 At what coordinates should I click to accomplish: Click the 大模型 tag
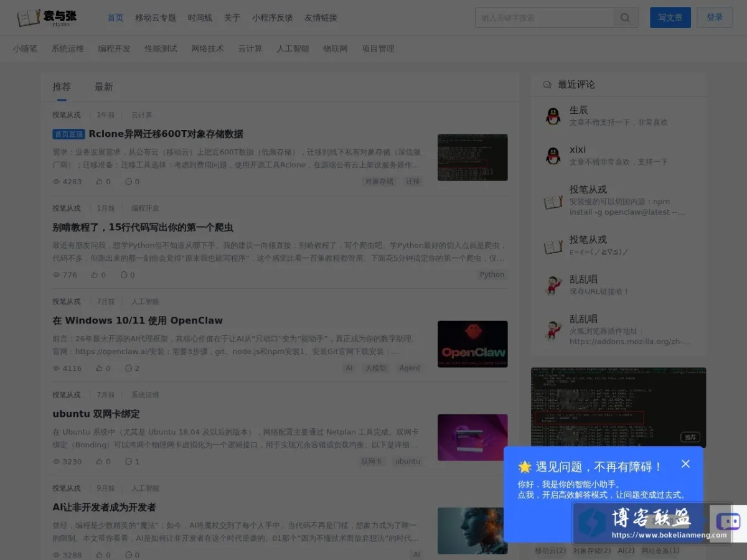tap(375, 368)
